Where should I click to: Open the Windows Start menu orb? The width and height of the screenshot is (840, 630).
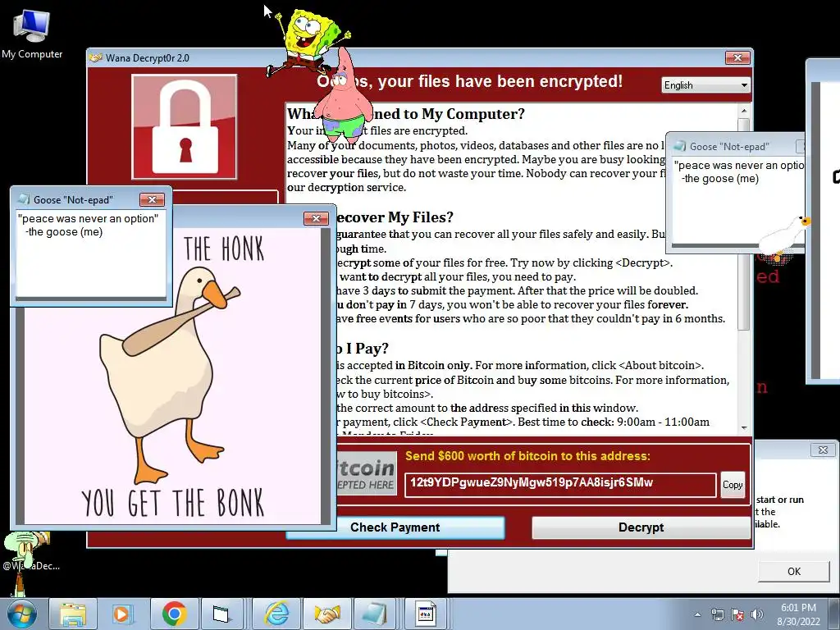click(x=22, y=614)
